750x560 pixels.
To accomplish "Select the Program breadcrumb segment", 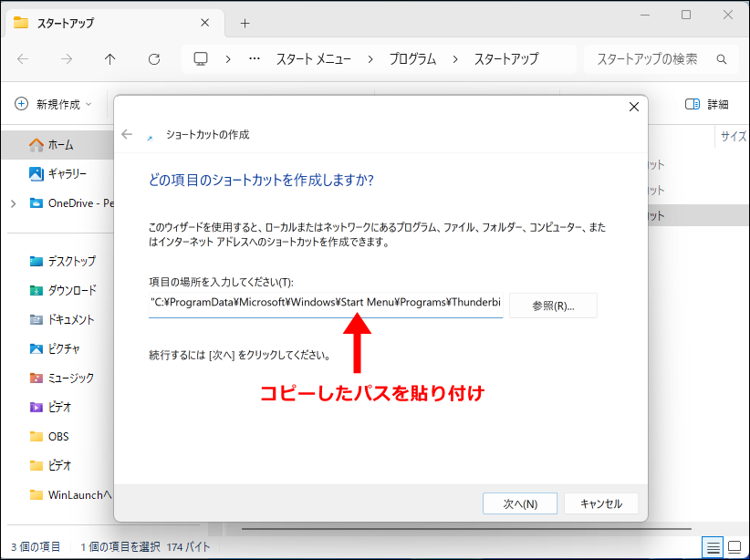I will (412, 59).
